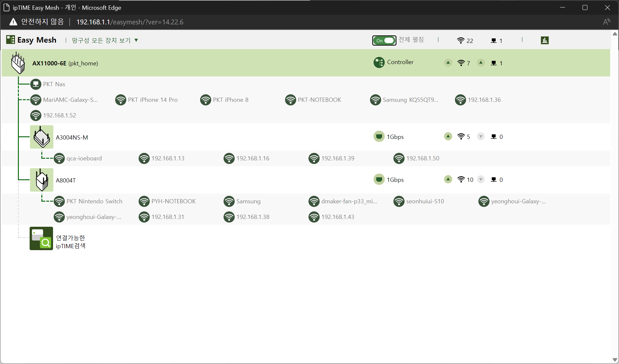Collapse AX11000-6E wired clients list
Image resolution: width=619 pixels, height=364 pixels.
[481, 62]
